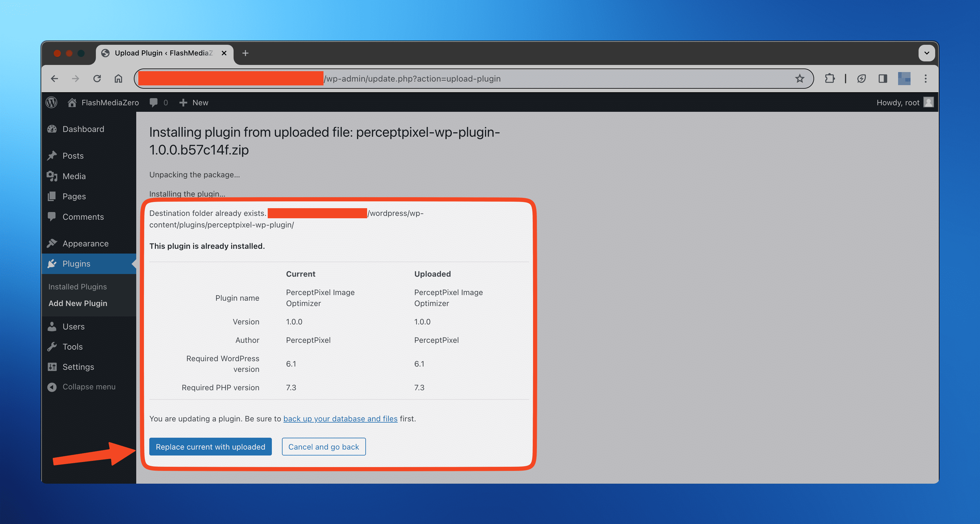Screen dimensions: 980x524
Task: Click the WordPress logo in admin bar
Action: (52, 102)
